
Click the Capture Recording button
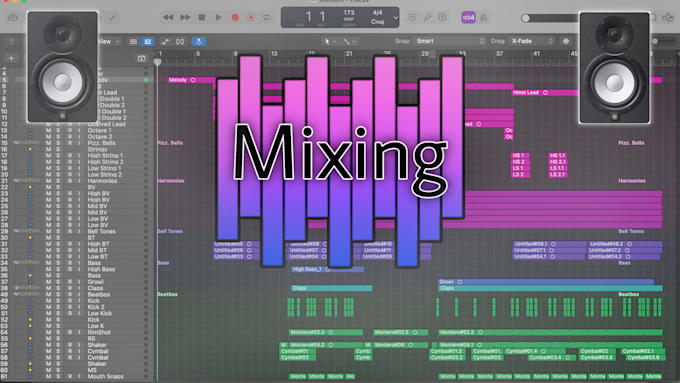coord(251,17)
